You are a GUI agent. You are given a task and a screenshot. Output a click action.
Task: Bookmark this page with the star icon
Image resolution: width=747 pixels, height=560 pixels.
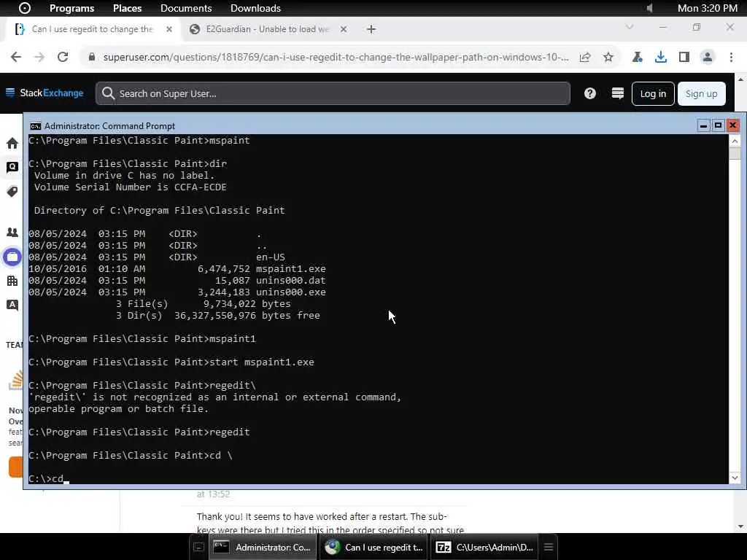tap(608, 57)
